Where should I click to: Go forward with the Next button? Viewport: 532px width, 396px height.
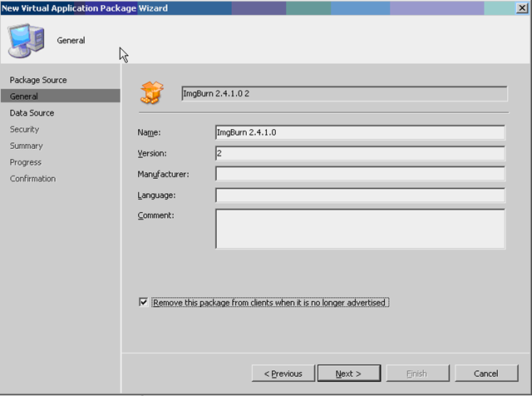pos(349,374)
